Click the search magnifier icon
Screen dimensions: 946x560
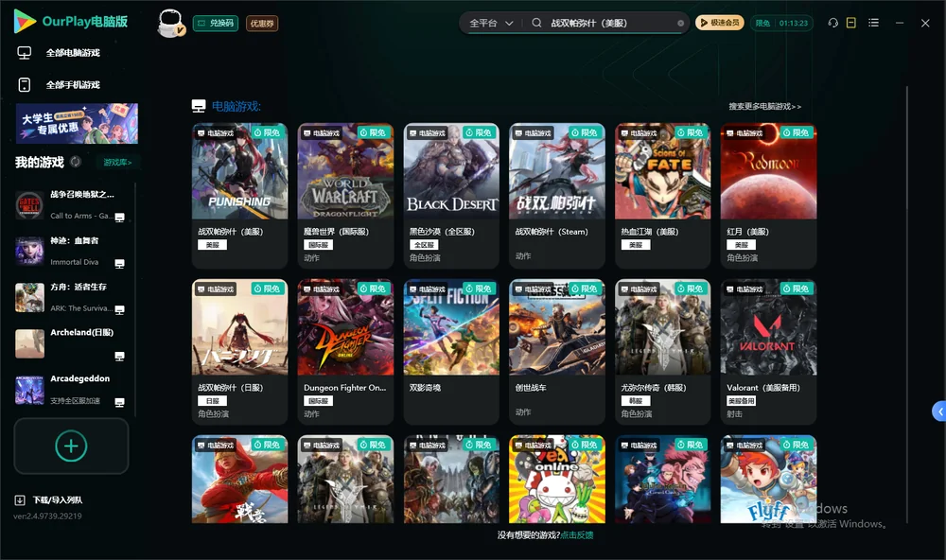[536, 23]
